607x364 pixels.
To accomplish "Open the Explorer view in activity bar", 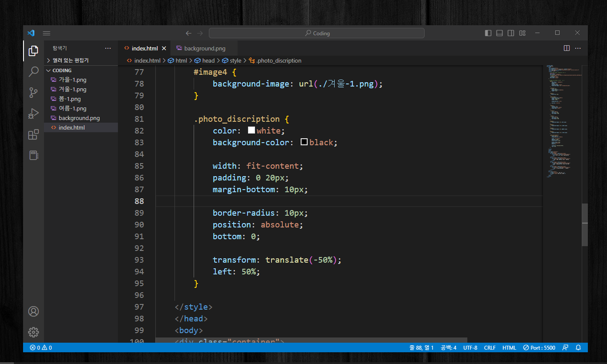I will [34, 51].
